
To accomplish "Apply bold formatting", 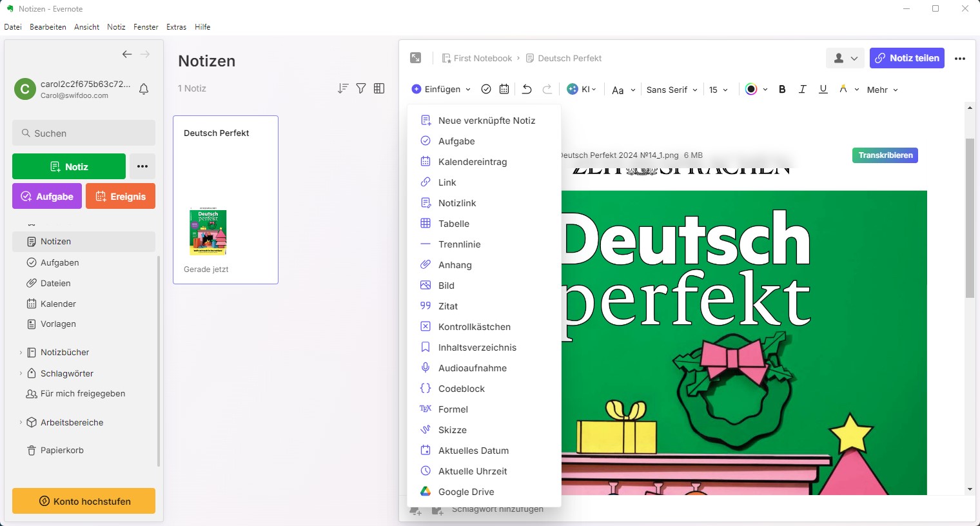I will click(782, 90).
